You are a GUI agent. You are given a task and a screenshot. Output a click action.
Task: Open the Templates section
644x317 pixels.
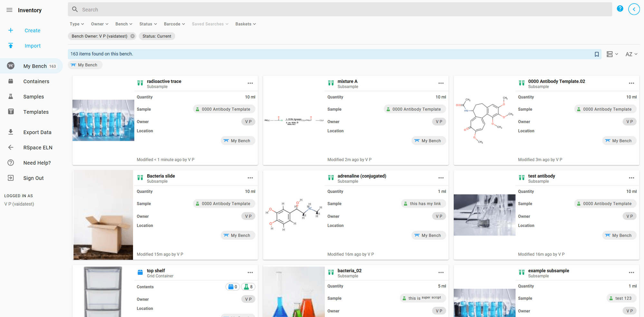point(36,112)
